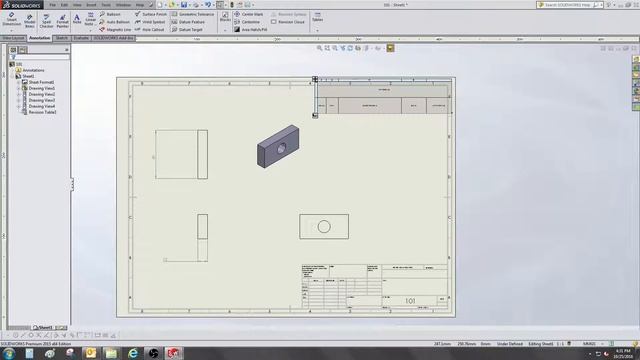
Task: Activate the Format Painter tool
Action: pyautogui.click(x=62, y=20)
